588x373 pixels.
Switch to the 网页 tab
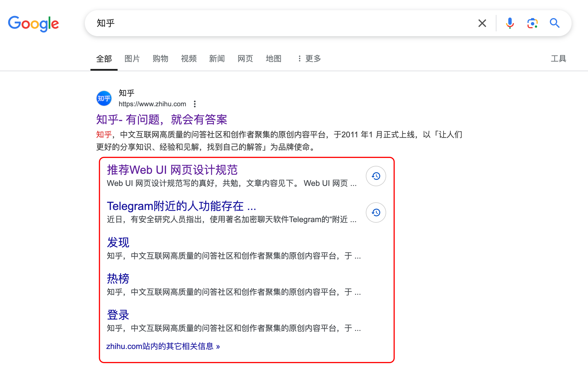pos(245,58)
